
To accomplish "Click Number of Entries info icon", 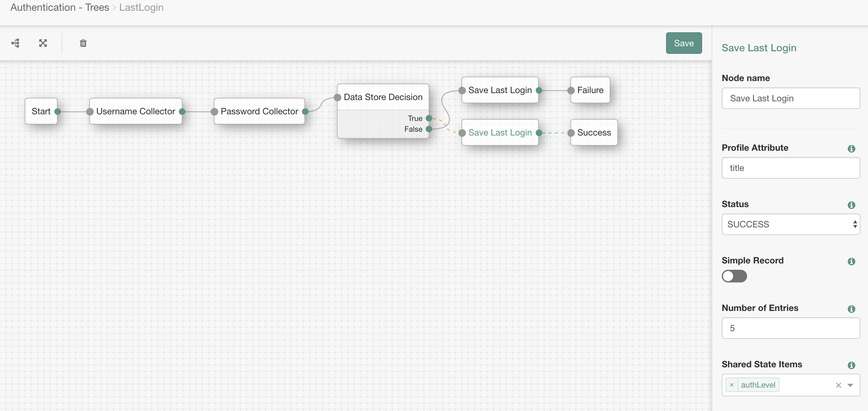I will [851, 309].
